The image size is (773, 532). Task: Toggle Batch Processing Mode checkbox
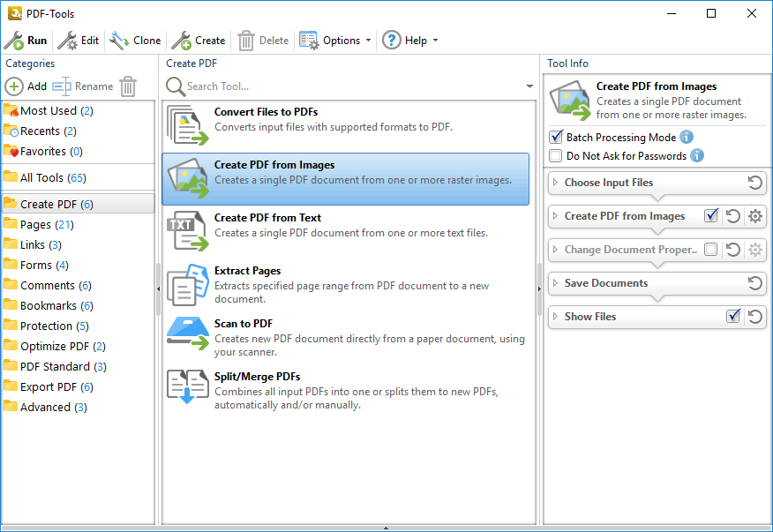pos(556,137)
